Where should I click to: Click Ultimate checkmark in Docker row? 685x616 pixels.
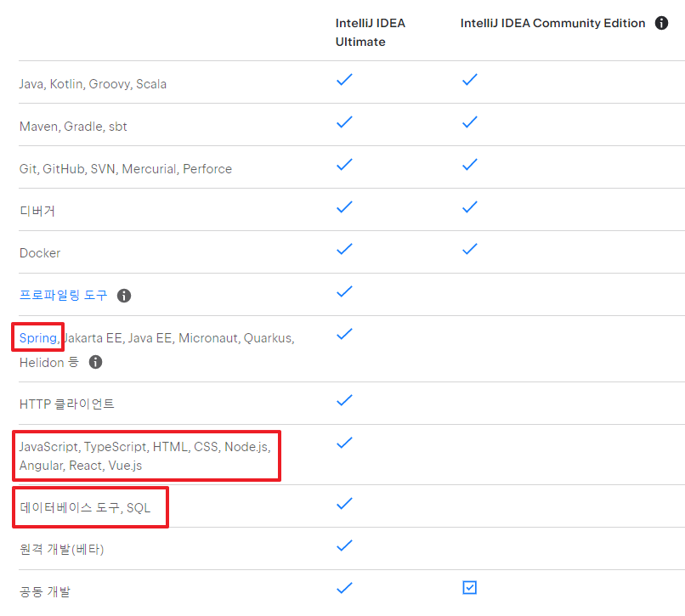pos(344,250)
